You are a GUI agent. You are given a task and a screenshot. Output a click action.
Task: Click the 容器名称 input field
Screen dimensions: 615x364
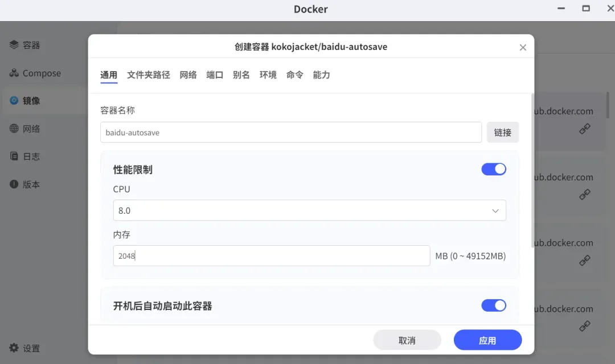tap(290, 133)
